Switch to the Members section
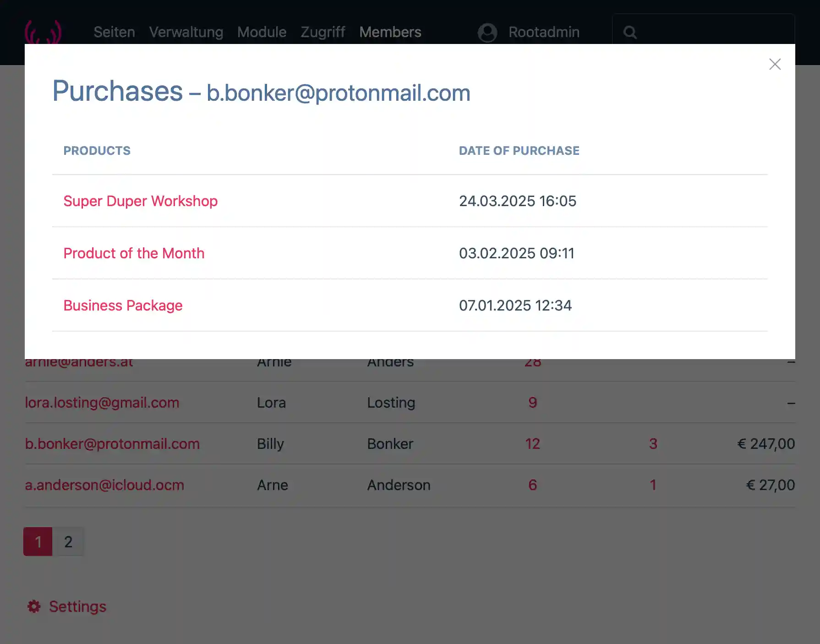This screenshot has height=644, width=820. [390, 32]
